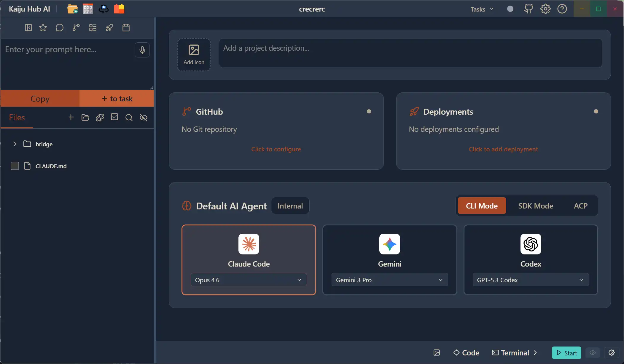624x364 pixels.
Task: Open the calendar icon in sidebar toolbar
Action: coord(126,28)
